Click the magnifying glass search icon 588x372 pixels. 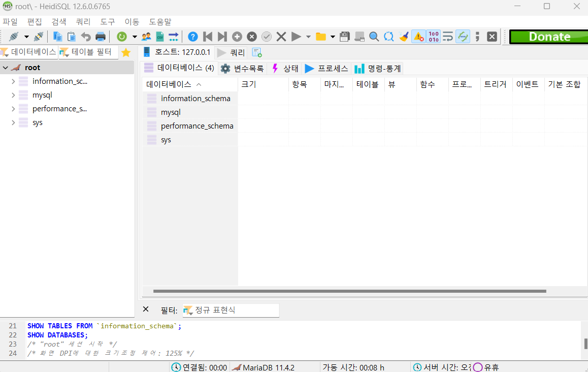(374, 37)
